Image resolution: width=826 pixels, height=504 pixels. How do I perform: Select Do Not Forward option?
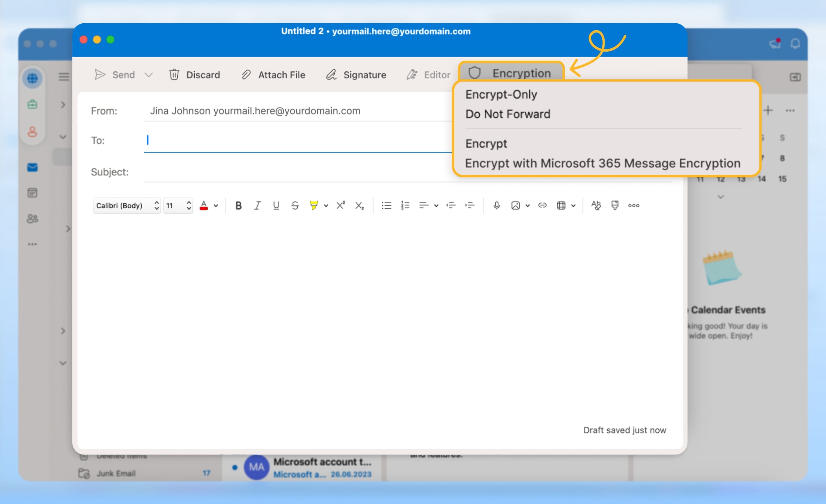507,114
